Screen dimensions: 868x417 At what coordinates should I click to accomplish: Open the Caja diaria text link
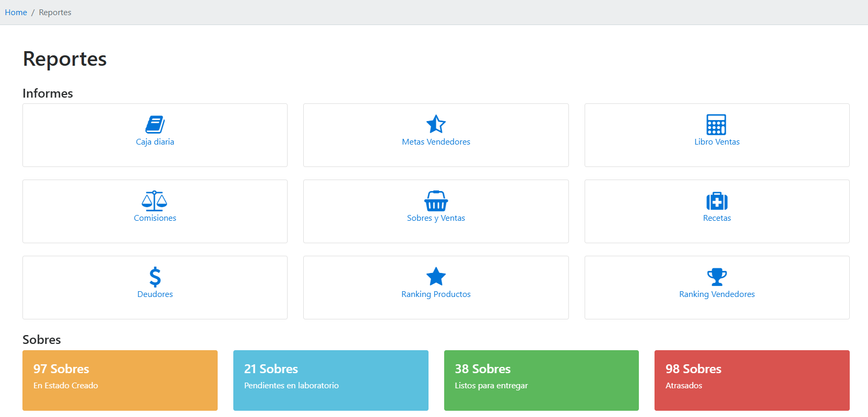point(155,142)
